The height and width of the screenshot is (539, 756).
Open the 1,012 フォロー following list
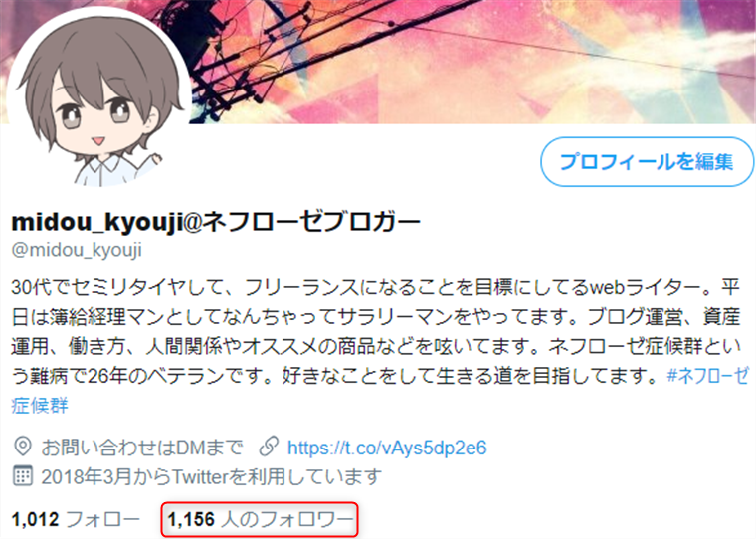(76, 520)
